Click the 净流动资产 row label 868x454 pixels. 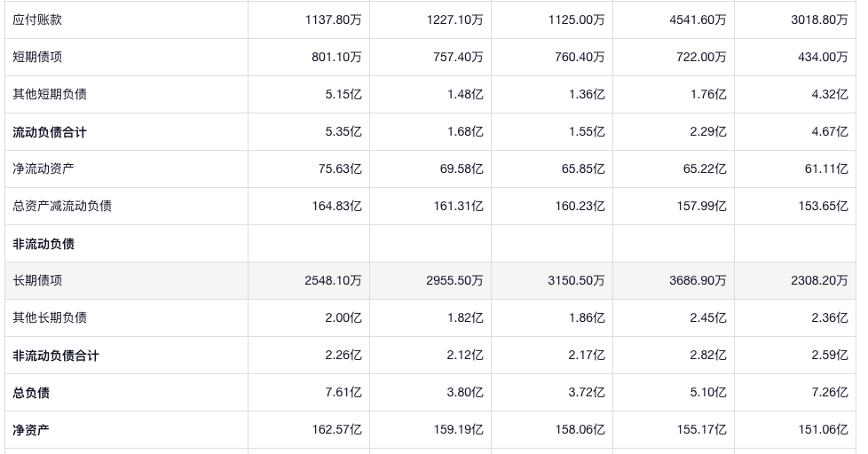(x=43, y=168)
